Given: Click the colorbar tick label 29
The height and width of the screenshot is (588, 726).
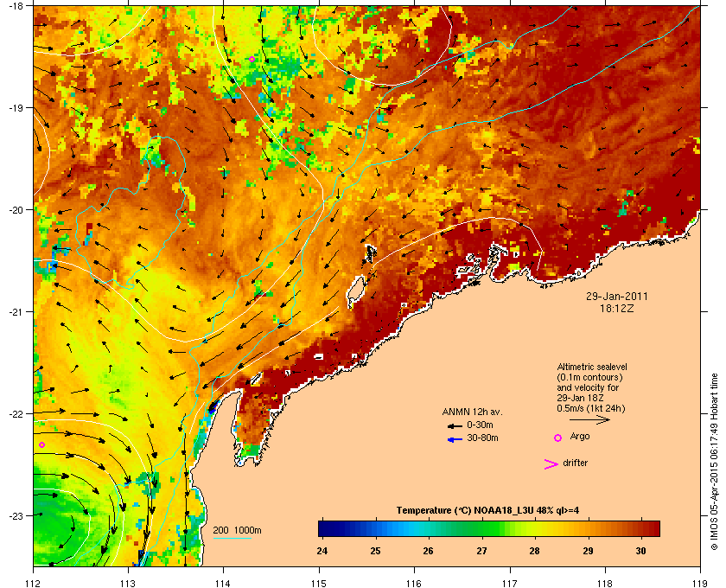Looking at the screenshot, I should [588, 551].
